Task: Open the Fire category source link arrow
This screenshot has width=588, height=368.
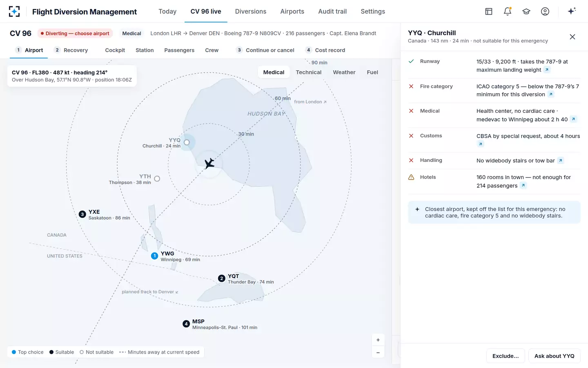Action: [x=551, y=94]
